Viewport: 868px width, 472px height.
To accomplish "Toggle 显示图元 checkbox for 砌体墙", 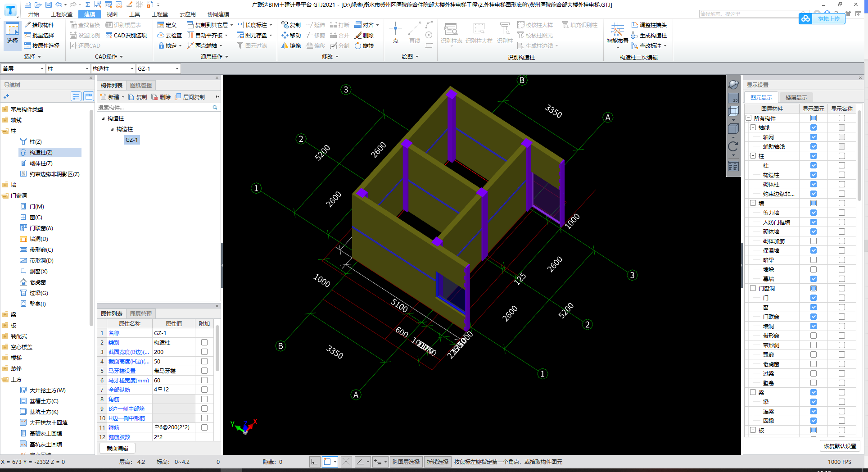I will [x=814, y=231].
